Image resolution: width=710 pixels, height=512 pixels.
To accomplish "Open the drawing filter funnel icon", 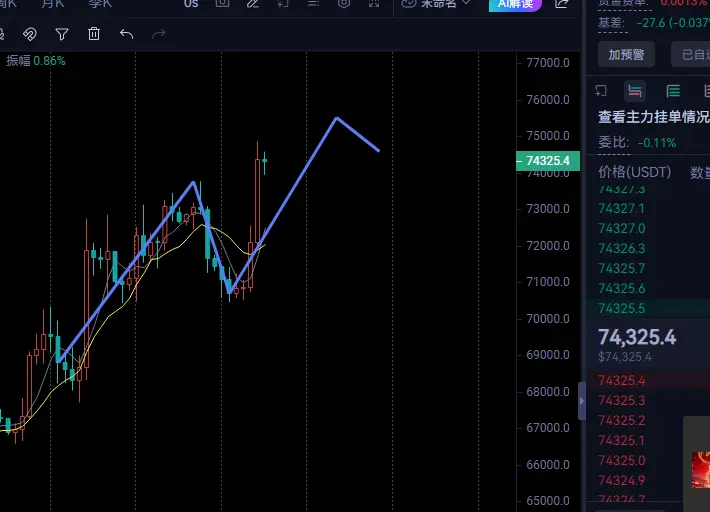I will [x=62, y=34].
